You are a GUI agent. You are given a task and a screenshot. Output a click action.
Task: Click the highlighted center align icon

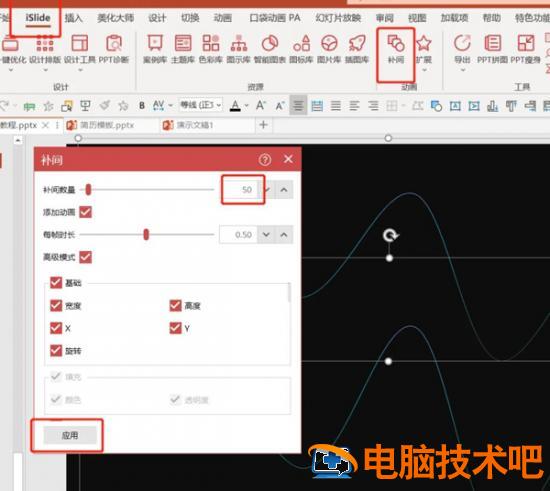[299, 105]
